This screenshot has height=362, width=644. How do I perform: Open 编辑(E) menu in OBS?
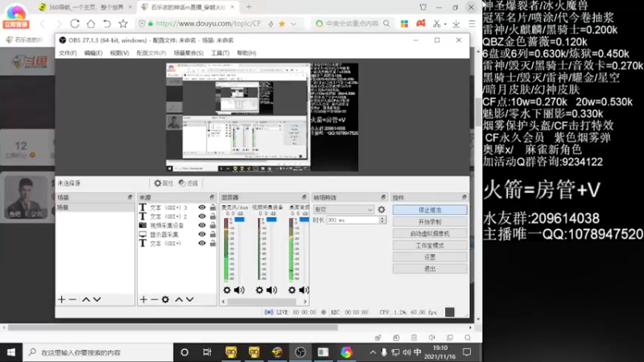click(x=93, y=53)
